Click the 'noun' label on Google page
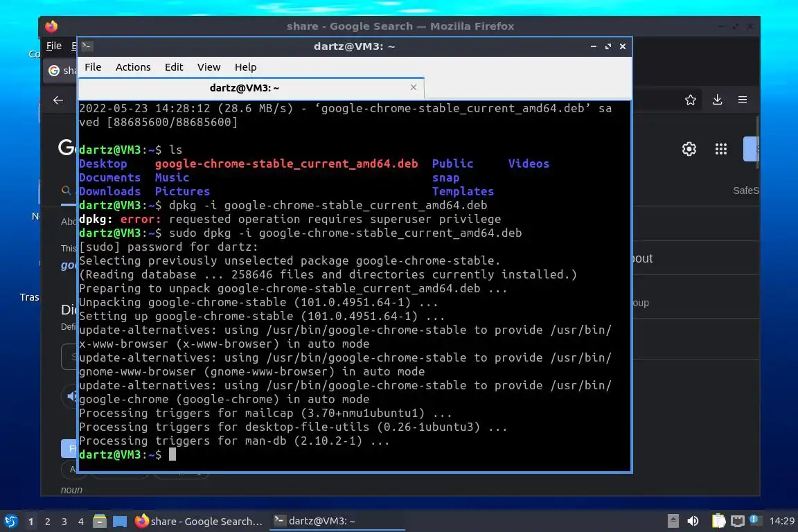The image size is (798, 532). tap(71, 490)
